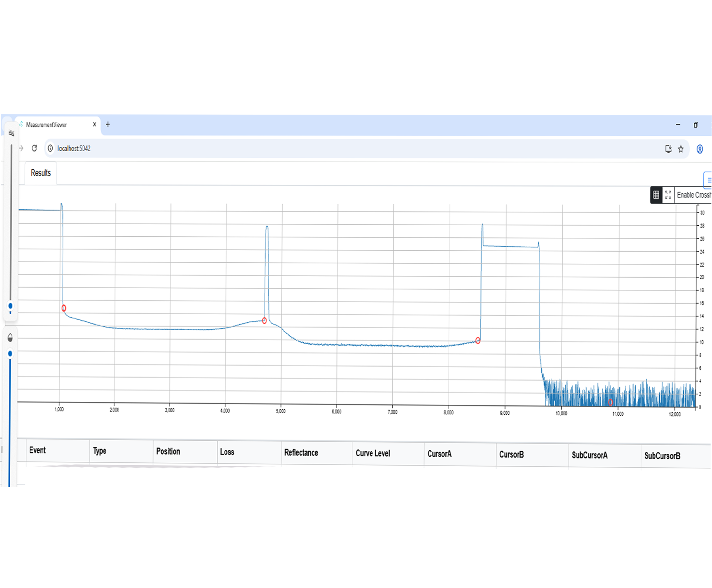The height and width of the screenshot is (588, 712).
Task: Toggle the chart grid icon
Action: 656,195
